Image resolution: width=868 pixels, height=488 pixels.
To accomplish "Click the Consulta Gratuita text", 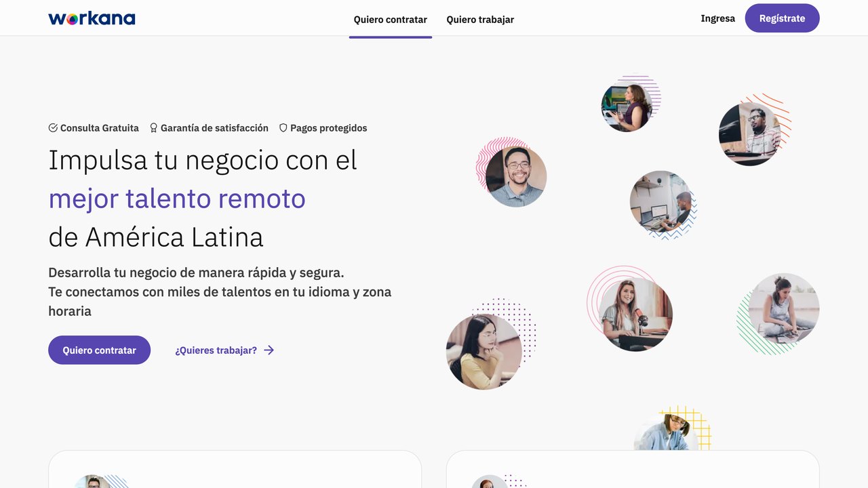I will click(x=100, y=128).
